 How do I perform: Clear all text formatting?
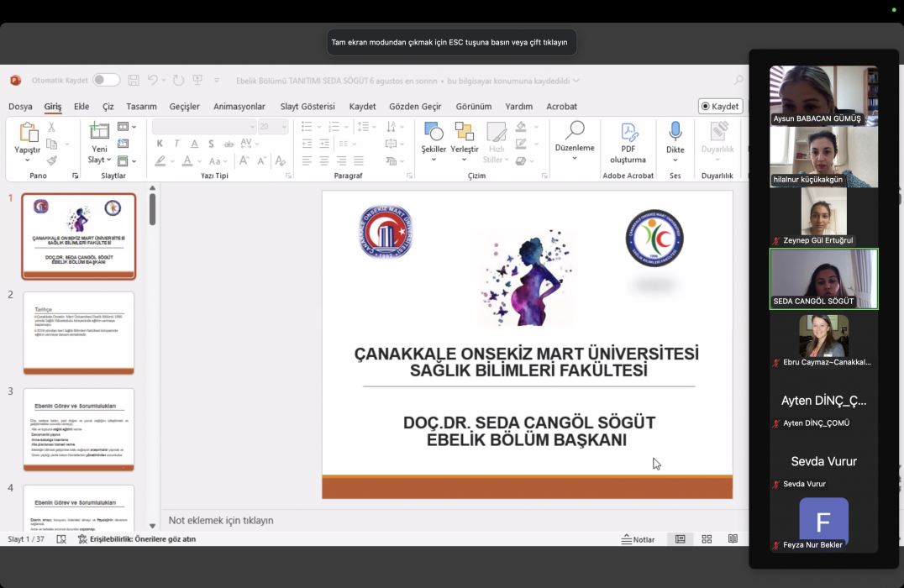281,160
